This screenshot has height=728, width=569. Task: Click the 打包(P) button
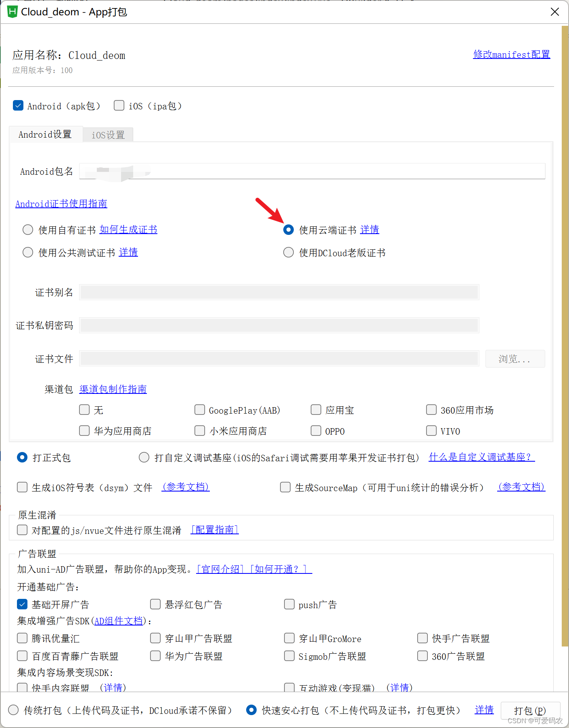tap(530, 710)
